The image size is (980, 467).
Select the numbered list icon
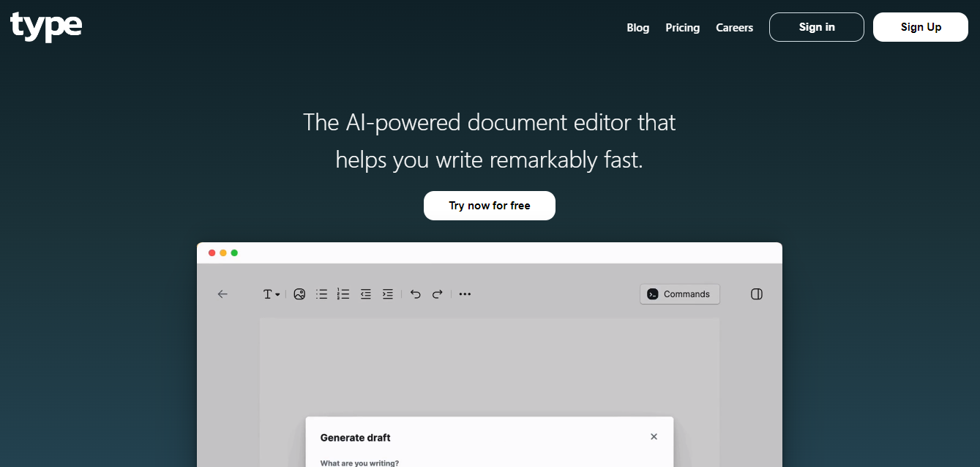(x=343, y=294)
